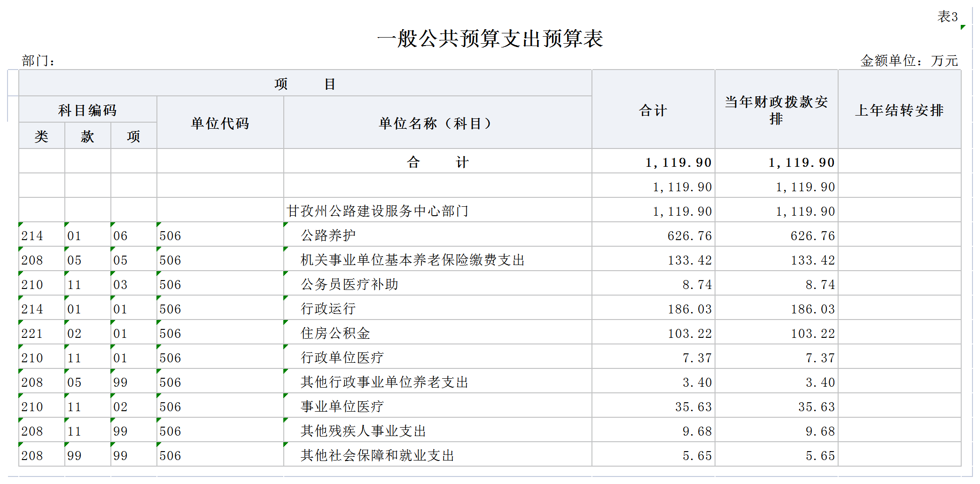Click the 项目 header cell
Viewport: 980px width, 484px height.
(305, 84)
